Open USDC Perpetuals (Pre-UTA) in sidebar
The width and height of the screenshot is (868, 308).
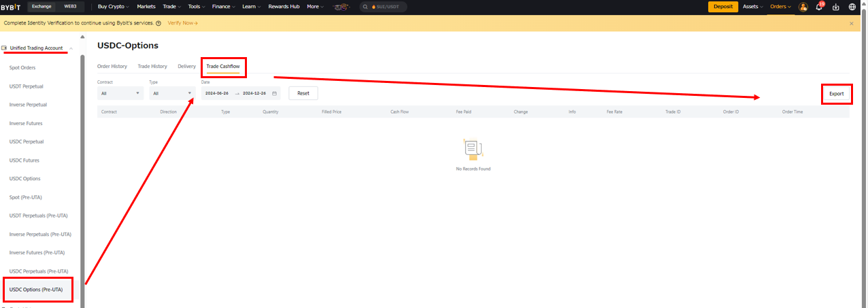(x=39, y=271)
